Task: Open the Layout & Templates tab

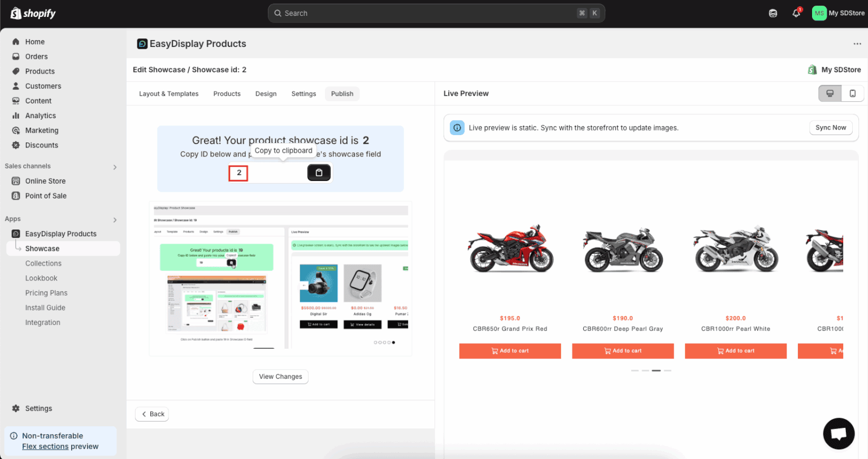Action: click(168, 93)
